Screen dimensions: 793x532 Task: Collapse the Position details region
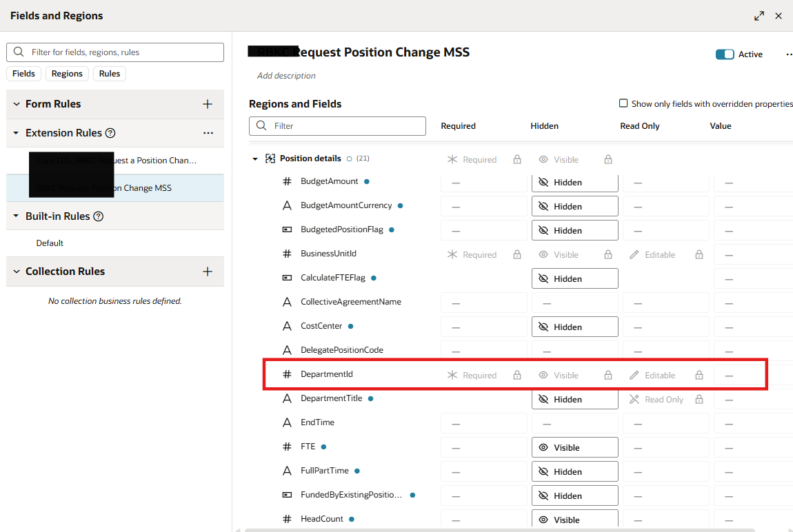[255, 159]
